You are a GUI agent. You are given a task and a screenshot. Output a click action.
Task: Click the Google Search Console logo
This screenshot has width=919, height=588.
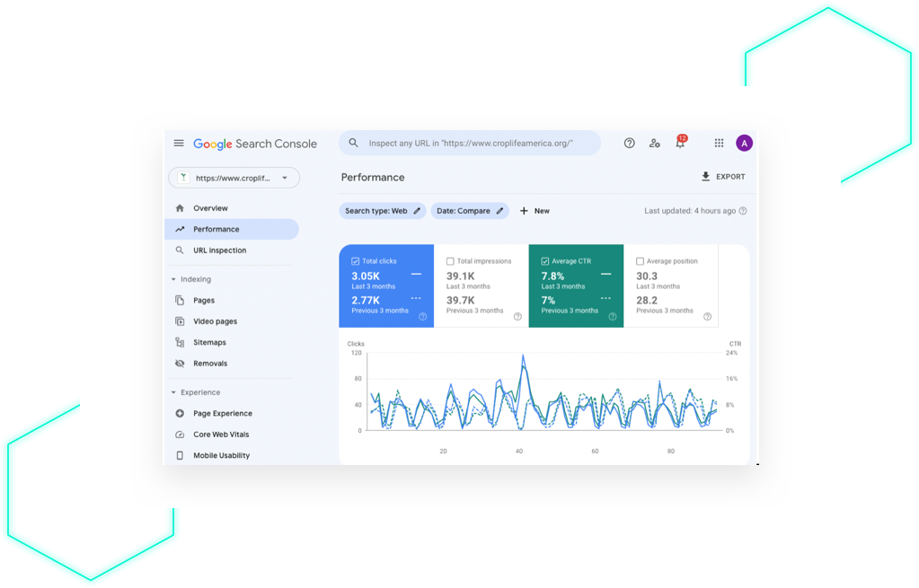click(255, 144)
